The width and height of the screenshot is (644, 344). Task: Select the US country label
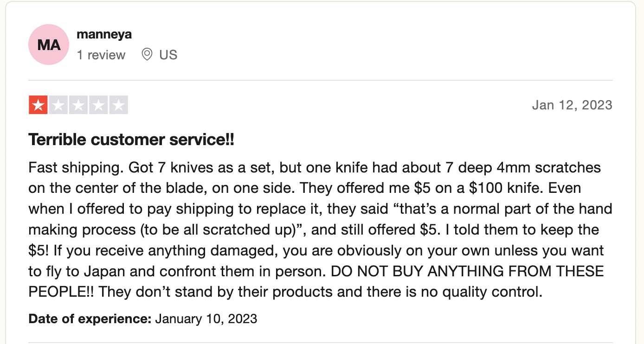click(168, 55)
